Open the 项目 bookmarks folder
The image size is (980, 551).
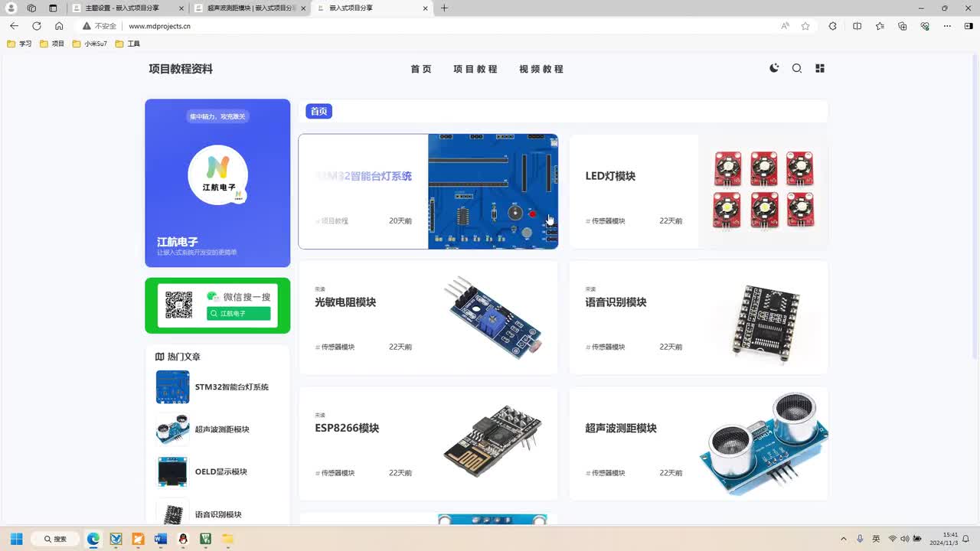(52, 44)
